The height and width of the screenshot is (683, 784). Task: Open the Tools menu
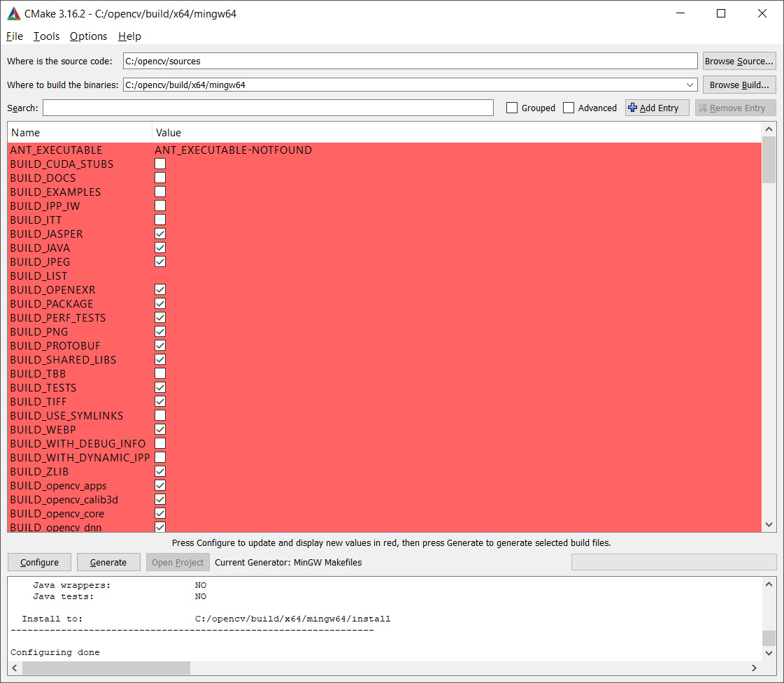(46, 36)
